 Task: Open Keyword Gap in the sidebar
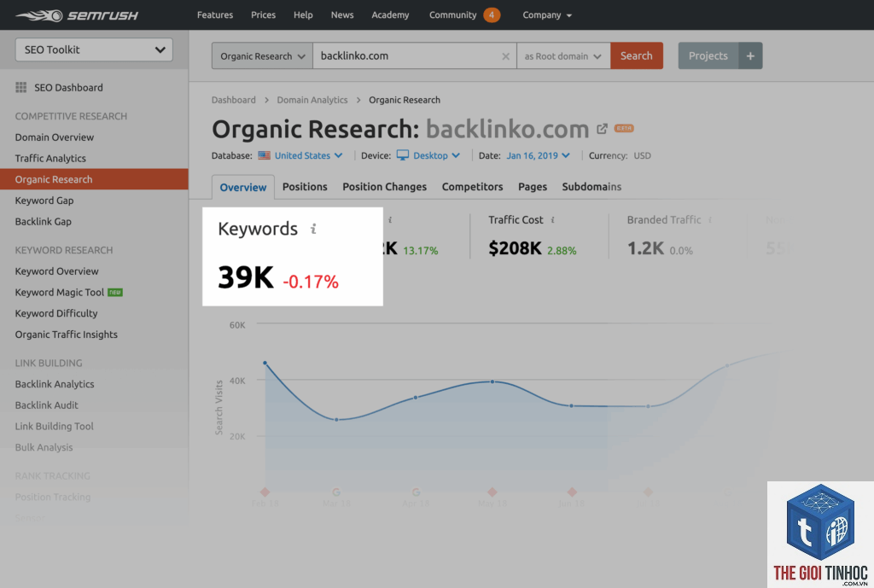44,201
